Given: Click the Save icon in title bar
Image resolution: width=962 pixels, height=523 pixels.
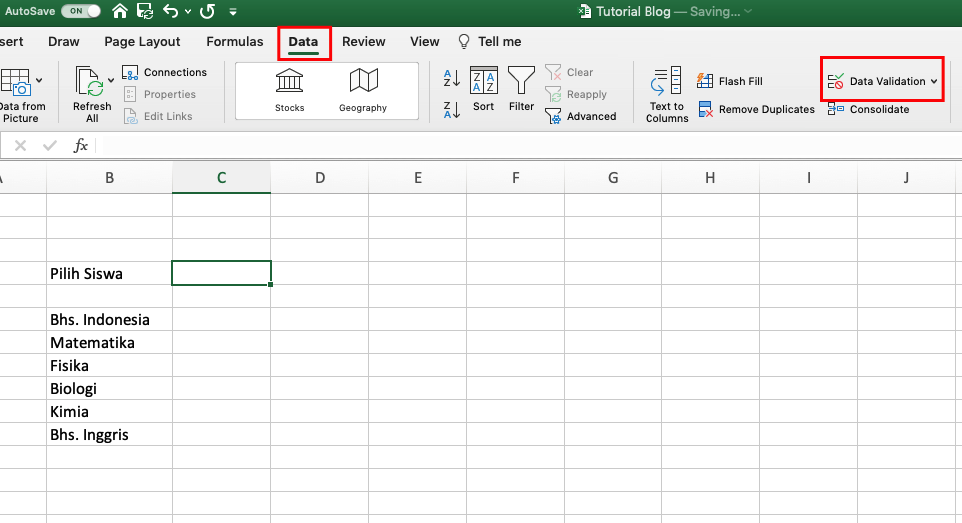Looking at the screenshot, I should (145, 11).
